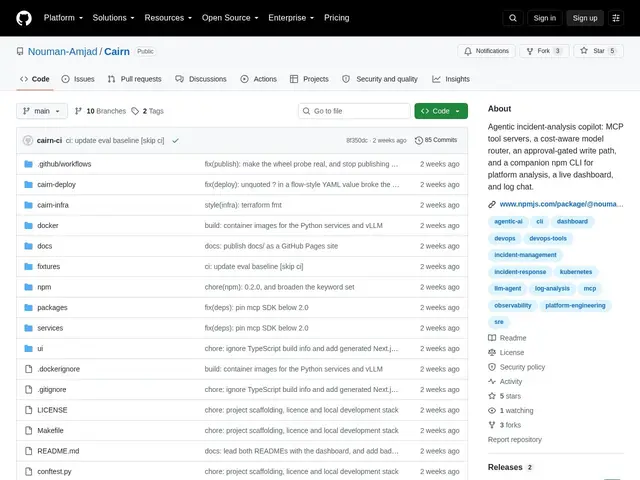Screen dimensions: 640x480
Task: Open the main branch selector dropdown
Action: pyautogui.click(x=42, y=111)
